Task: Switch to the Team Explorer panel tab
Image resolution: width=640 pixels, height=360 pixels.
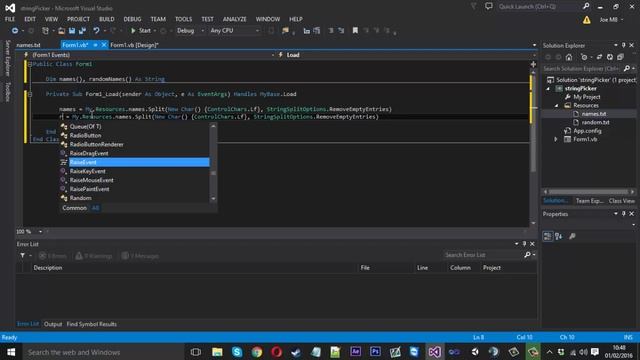Action: (589, 201)
